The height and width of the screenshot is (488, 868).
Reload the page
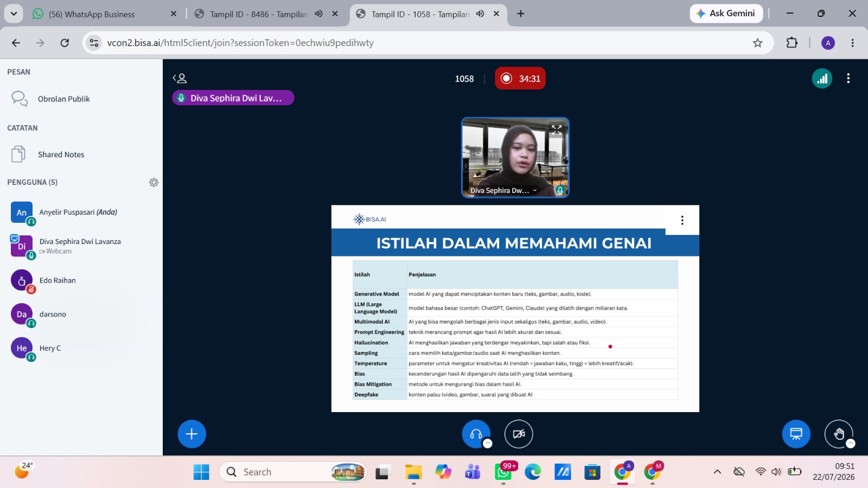tap(65, 43)
